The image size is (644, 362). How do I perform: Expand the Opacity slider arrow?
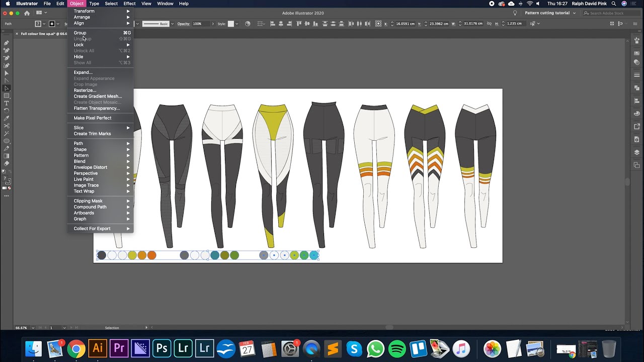[212, 24]
